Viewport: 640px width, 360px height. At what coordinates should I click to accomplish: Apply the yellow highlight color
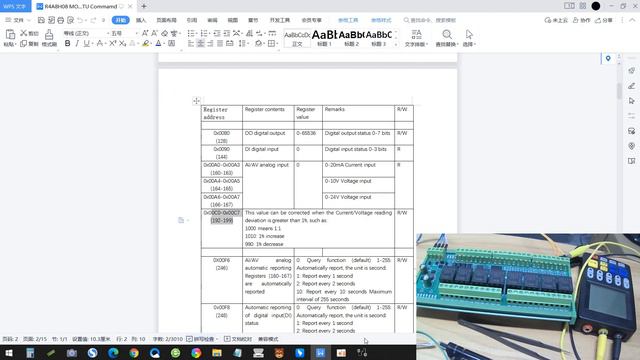click(145, 43)
